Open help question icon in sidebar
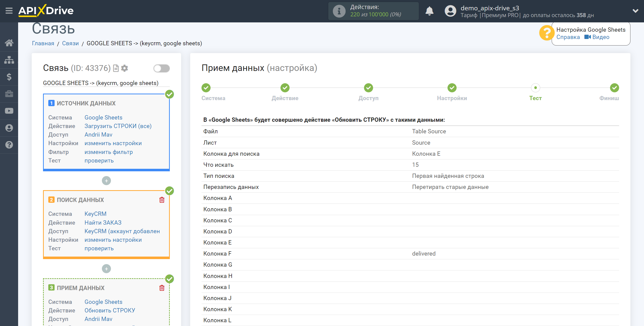The image size is (644, 326). [9, 145]
